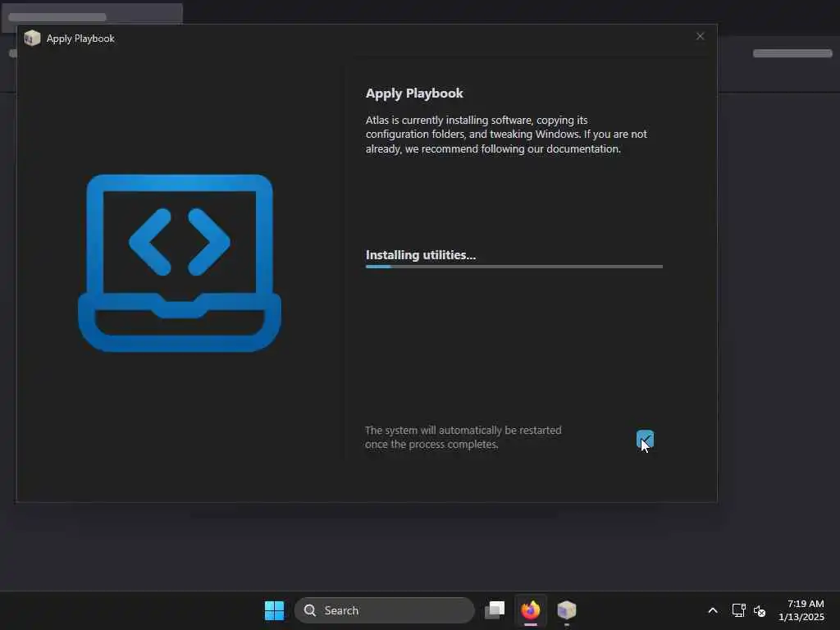Click the AME Wizard taskbar icon
The width and height of the screenshot is (840, 630).
point(566,610)
